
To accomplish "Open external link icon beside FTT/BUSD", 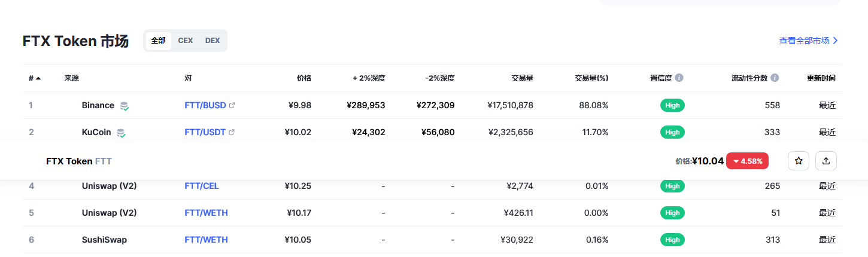I will click(x=232, y=105).
